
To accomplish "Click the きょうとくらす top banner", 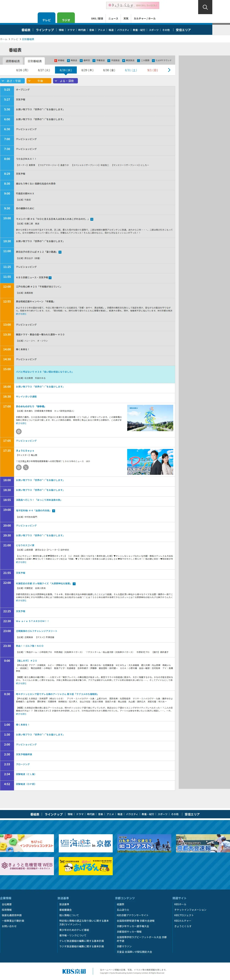I will pyautogui.click(x=132, y=5).
